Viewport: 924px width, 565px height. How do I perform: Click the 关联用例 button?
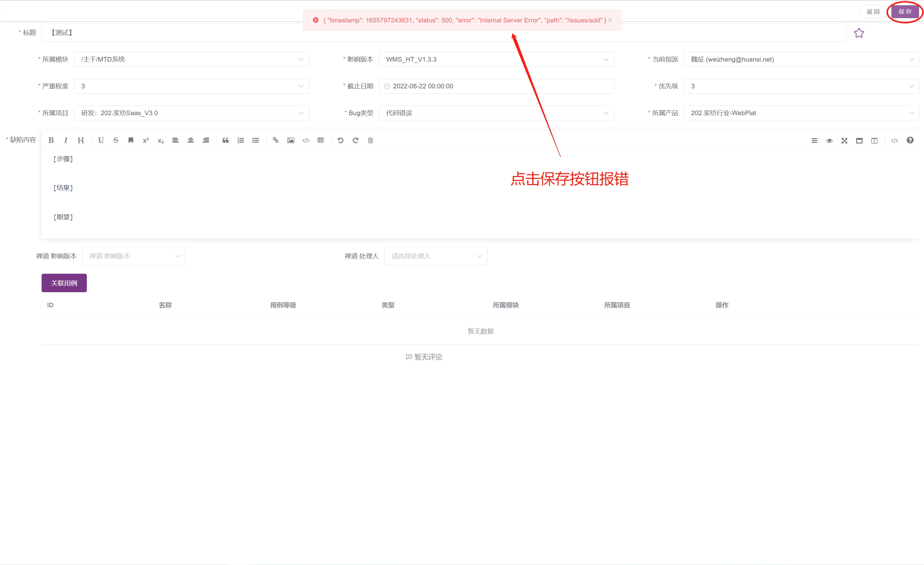click(x=64, y=283)
